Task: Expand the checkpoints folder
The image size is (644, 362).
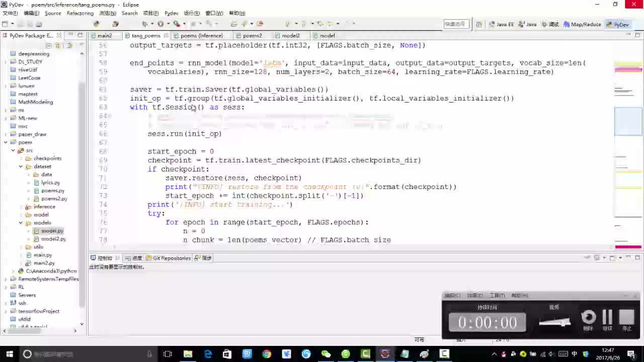Action: 21,158
